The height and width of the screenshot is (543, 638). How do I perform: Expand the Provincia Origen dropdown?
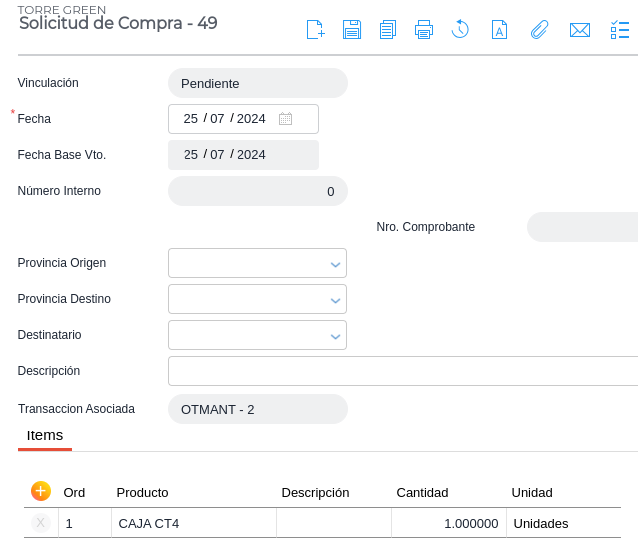(335, 264)
